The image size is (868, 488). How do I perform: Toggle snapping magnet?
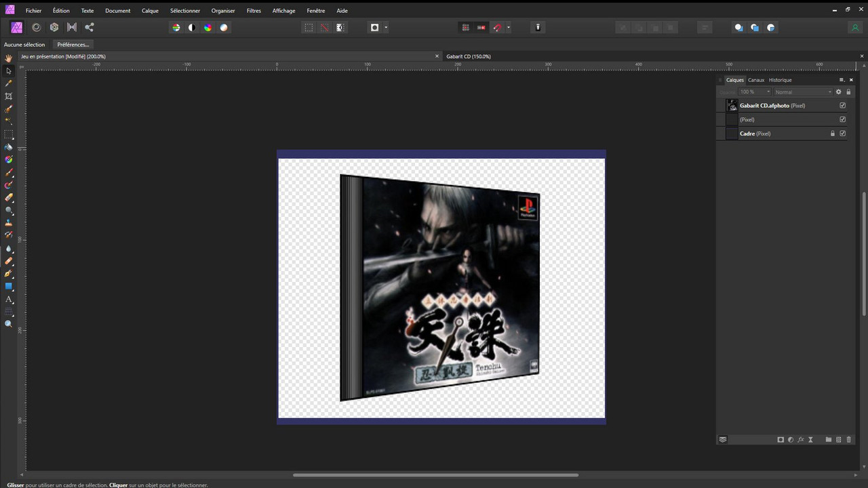point(497,28)
